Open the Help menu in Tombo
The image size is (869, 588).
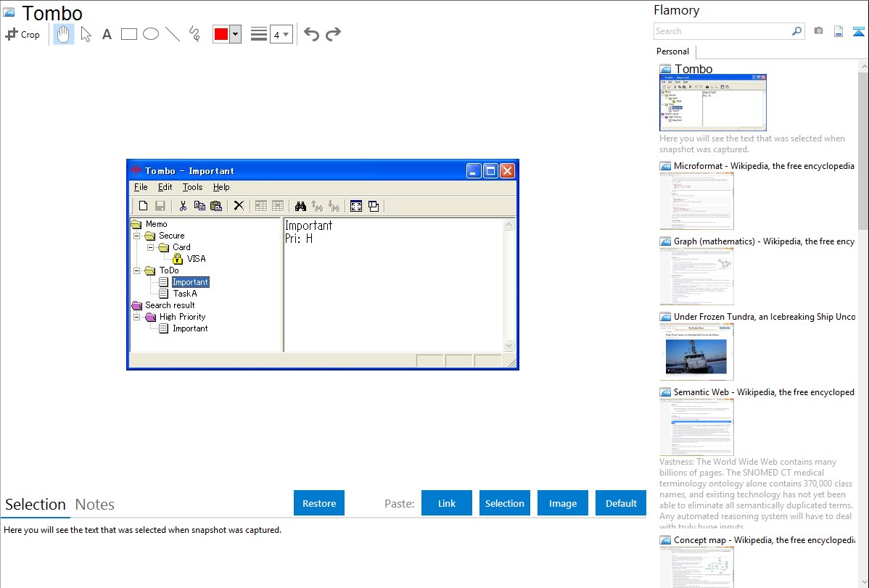pos(221,187)
